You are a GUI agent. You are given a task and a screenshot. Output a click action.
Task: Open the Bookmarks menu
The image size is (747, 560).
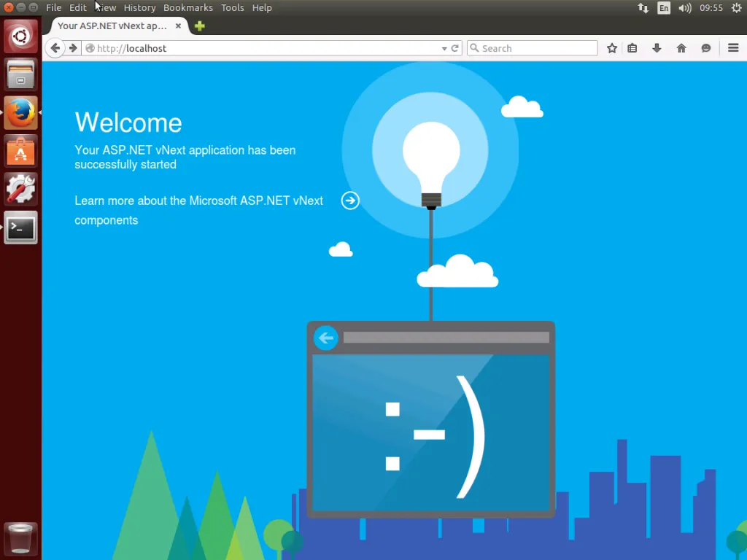pyautogui.click(x=188, y=7)
